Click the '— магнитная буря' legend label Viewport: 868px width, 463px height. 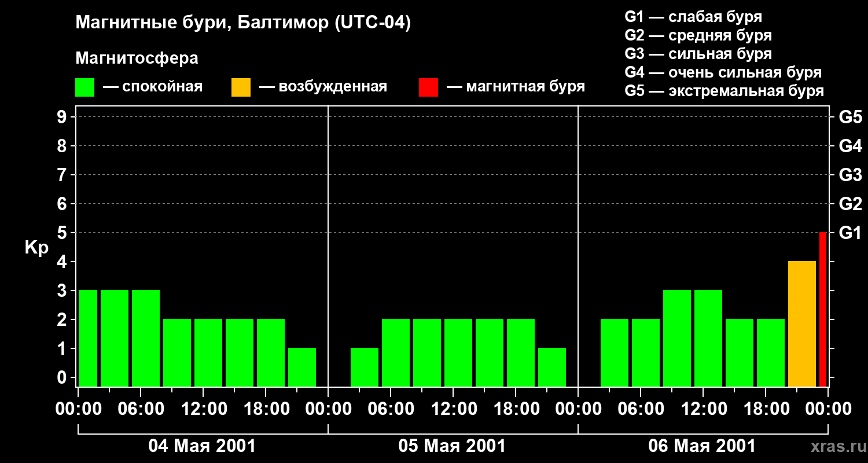pyautogui.click(x=516, y=87)
